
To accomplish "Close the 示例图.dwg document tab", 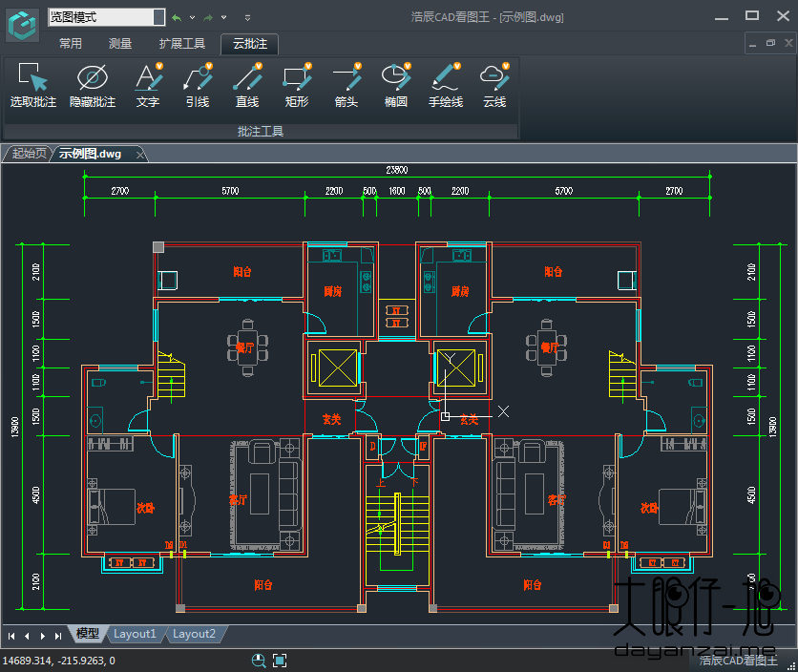I will click(140, 154).
